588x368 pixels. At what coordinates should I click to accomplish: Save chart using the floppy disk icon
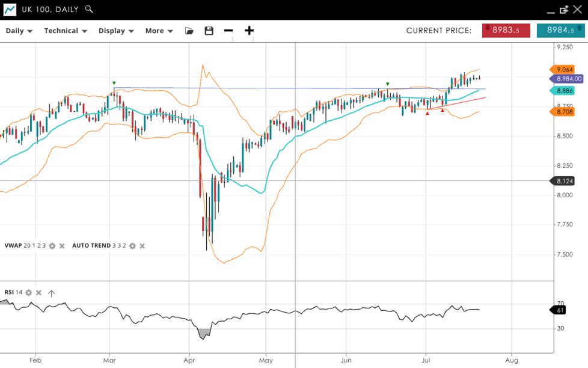tap(209, 31)
